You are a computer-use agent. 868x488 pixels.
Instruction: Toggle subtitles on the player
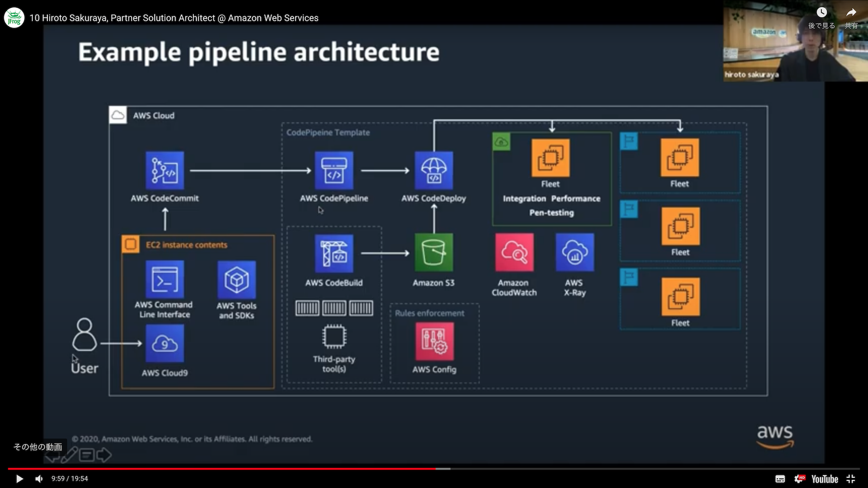[780, 479]
